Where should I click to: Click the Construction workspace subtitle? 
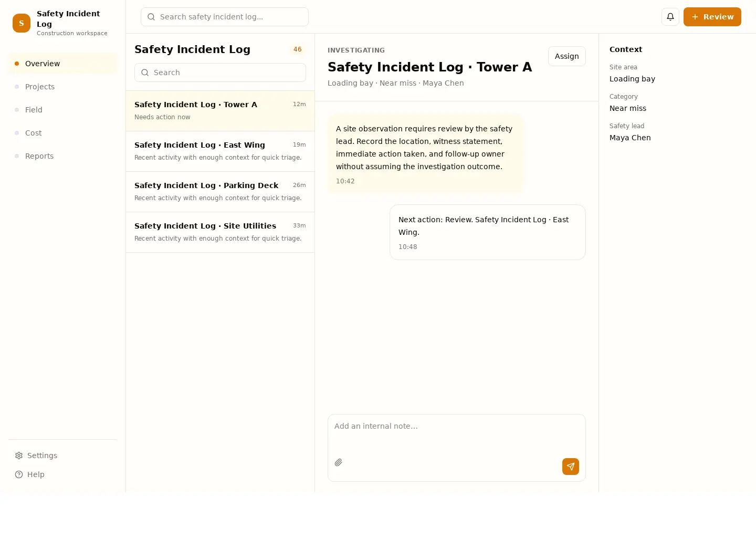click(72, 33)
